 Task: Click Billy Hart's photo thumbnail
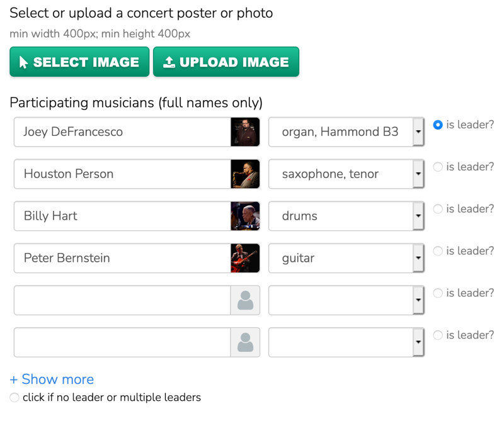pos(245,216)
